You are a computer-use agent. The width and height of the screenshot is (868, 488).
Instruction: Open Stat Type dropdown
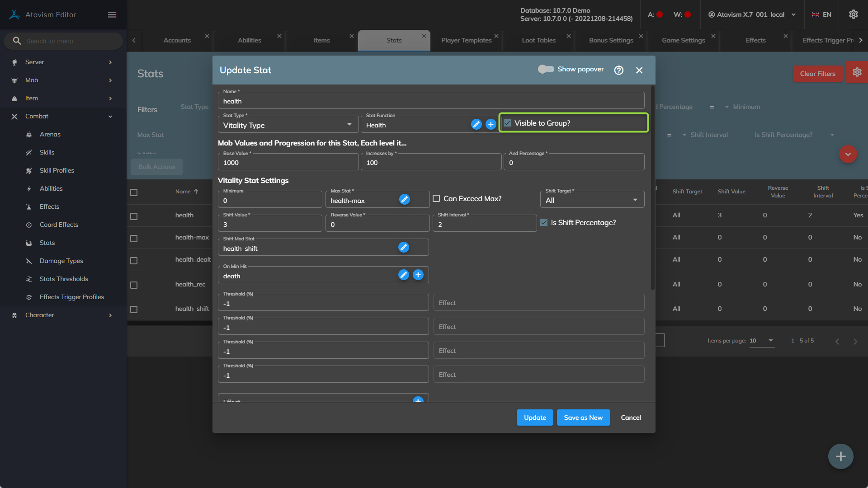(x=288, y=125)
